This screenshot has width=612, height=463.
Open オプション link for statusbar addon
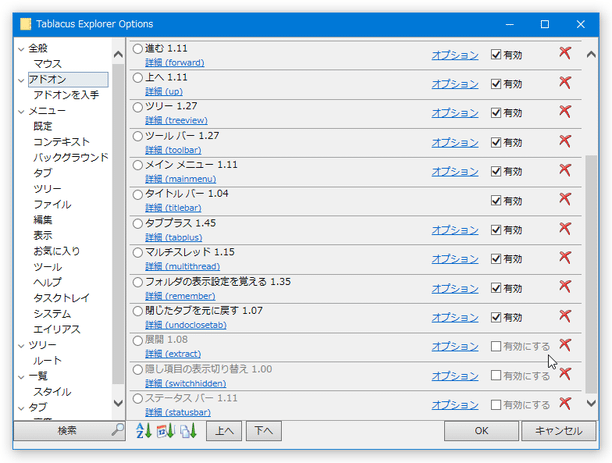point(455,405)
